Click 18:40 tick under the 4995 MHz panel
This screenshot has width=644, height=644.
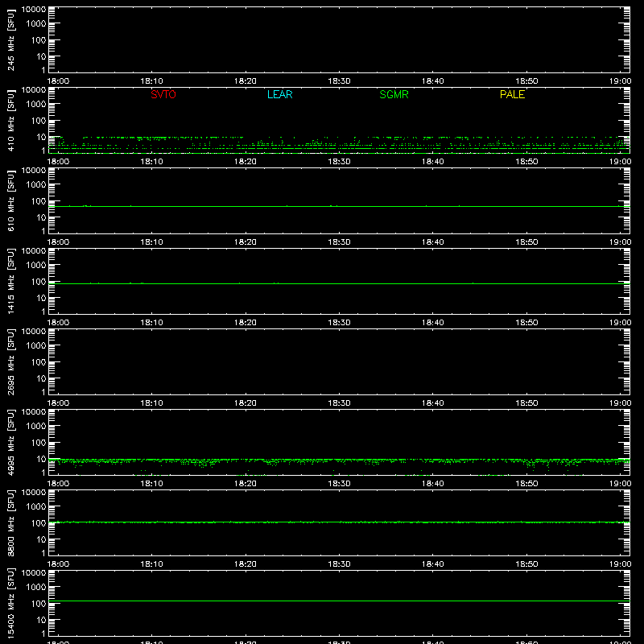[433, 484]
